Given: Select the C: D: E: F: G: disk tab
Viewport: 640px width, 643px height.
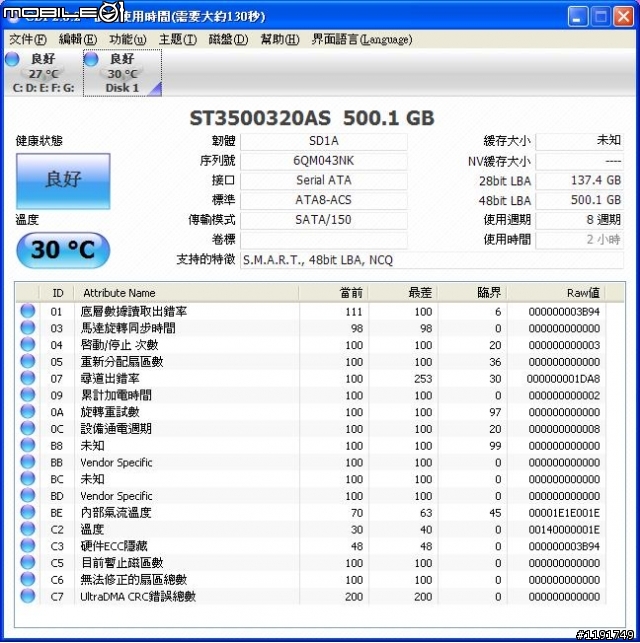Looking at the screenshot, I should pos(43,73).
